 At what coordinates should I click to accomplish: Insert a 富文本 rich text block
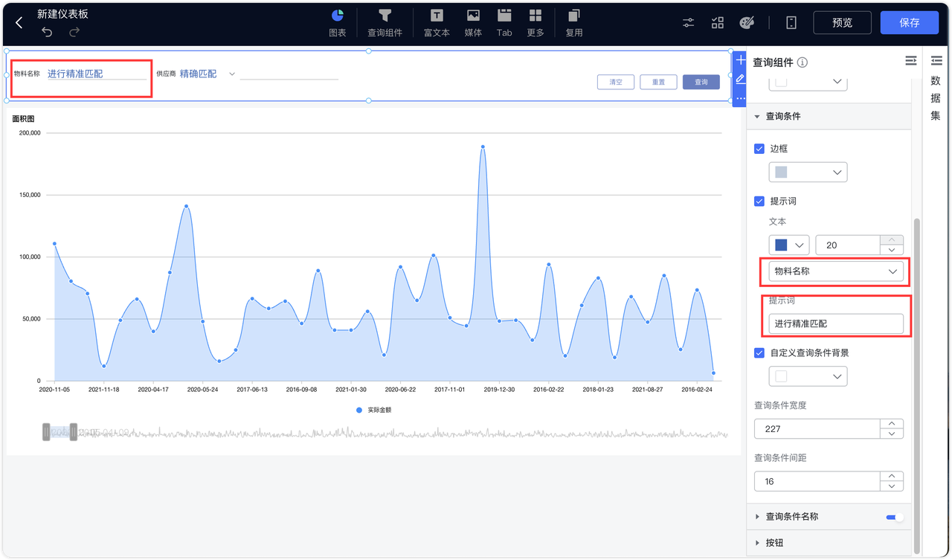coord(437,23)
